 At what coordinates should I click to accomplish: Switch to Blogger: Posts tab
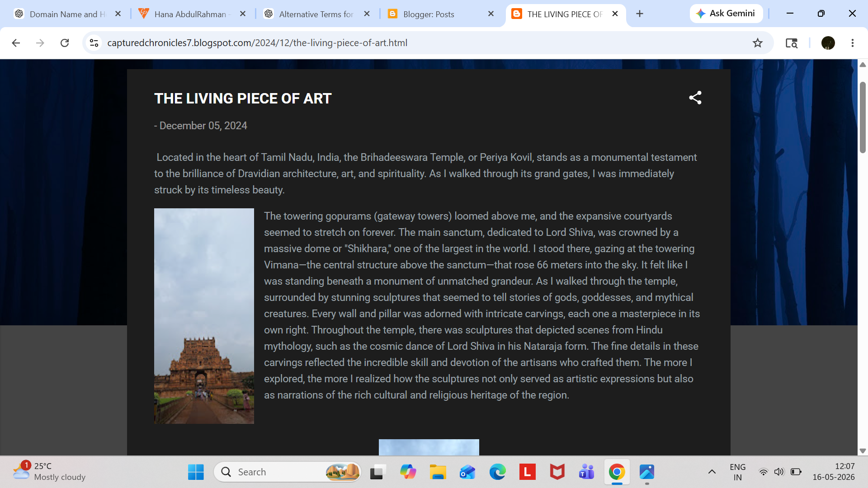tap(441, 14)
